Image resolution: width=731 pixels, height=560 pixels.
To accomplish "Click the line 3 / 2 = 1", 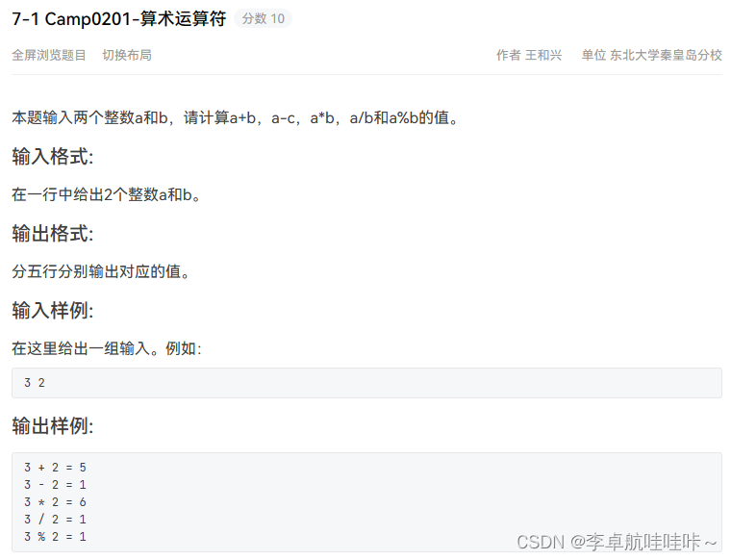I will click(x=55, y=520).
